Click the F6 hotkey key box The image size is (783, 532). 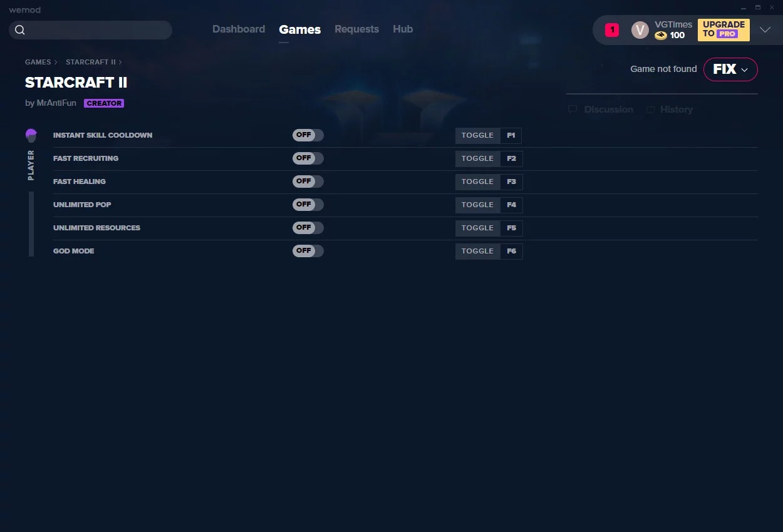pyautogui.click(x=511, y=252)
